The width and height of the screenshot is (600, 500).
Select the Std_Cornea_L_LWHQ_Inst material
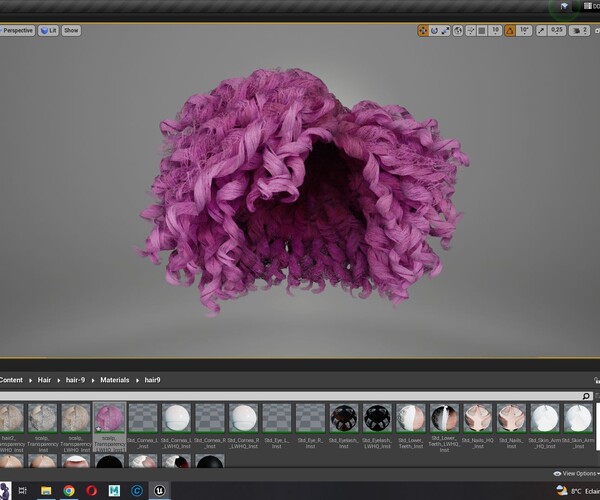point(176,426)
